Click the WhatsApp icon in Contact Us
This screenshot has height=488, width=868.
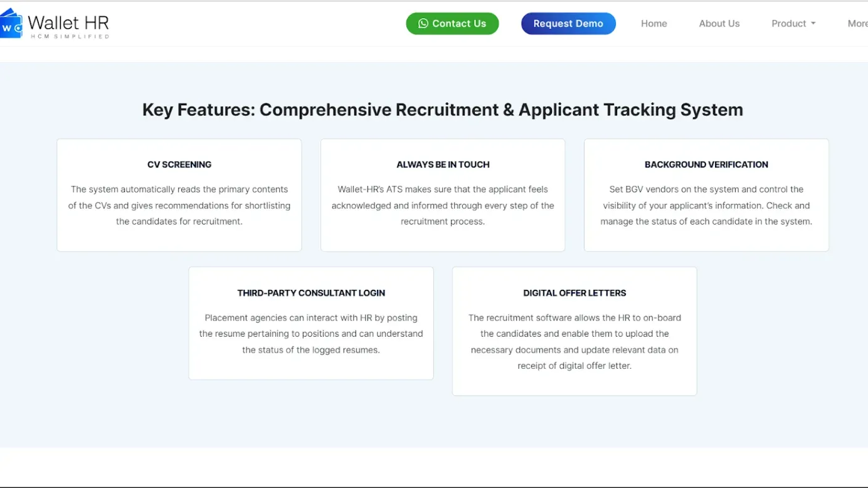coord(423,23)
